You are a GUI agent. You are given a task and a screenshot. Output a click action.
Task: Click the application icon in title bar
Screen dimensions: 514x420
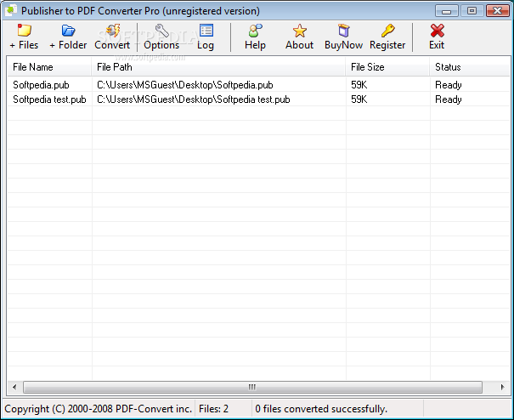pyautogui.click(x=10, y=10)
